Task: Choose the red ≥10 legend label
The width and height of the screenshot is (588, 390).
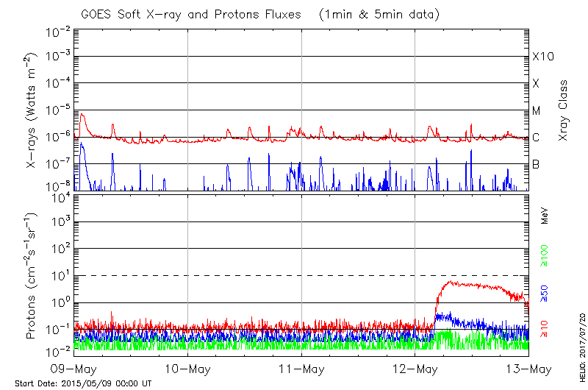Action: [545, 330]
